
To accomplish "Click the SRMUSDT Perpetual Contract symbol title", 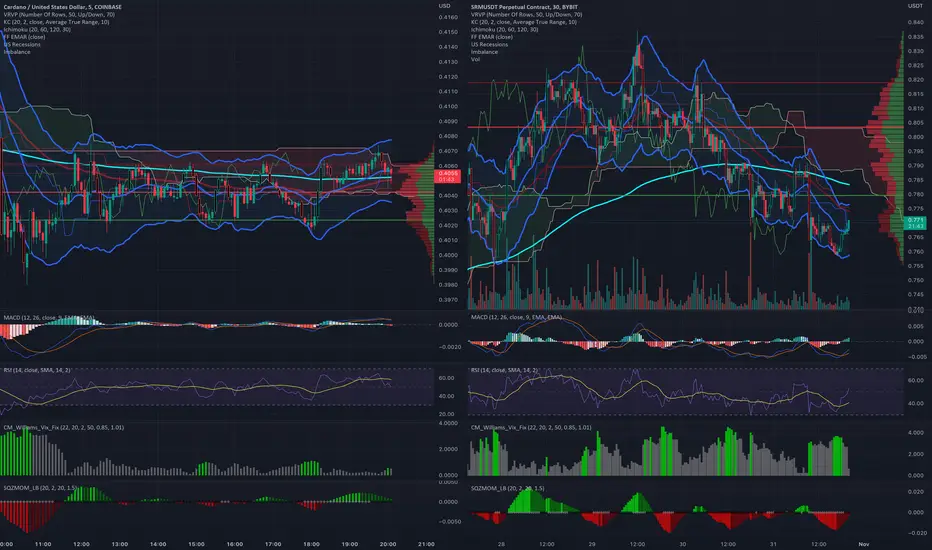I will point(524,7).
